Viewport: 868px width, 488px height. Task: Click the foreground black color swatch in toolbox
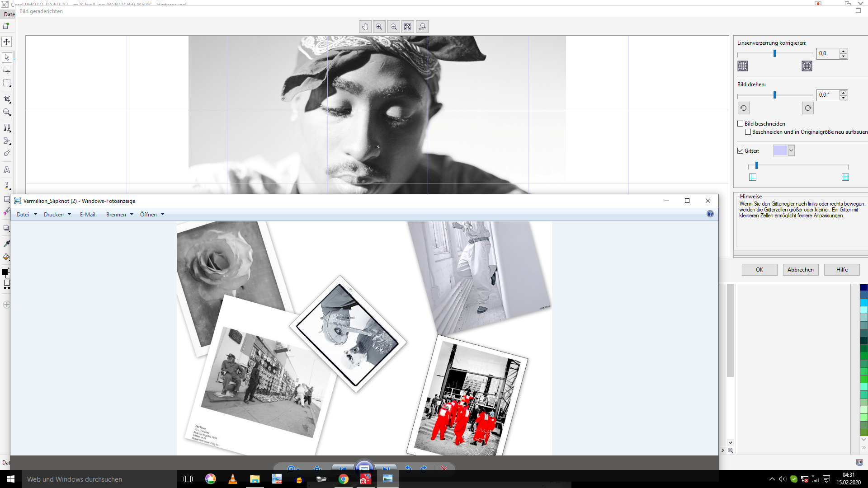pos(5,272)
